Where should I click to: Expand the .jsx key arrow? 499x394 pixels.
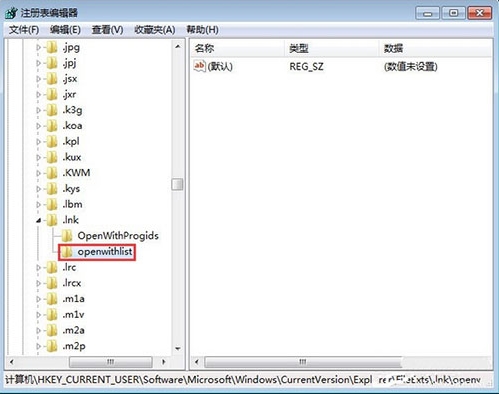[x=38, y=79]
